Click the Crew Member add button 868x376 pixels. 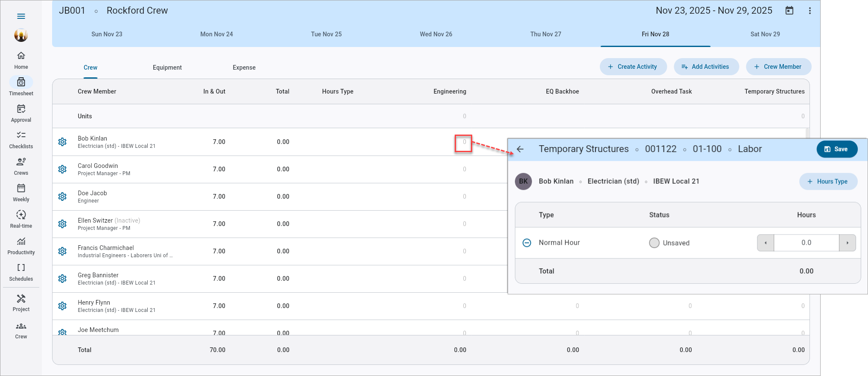778,67
